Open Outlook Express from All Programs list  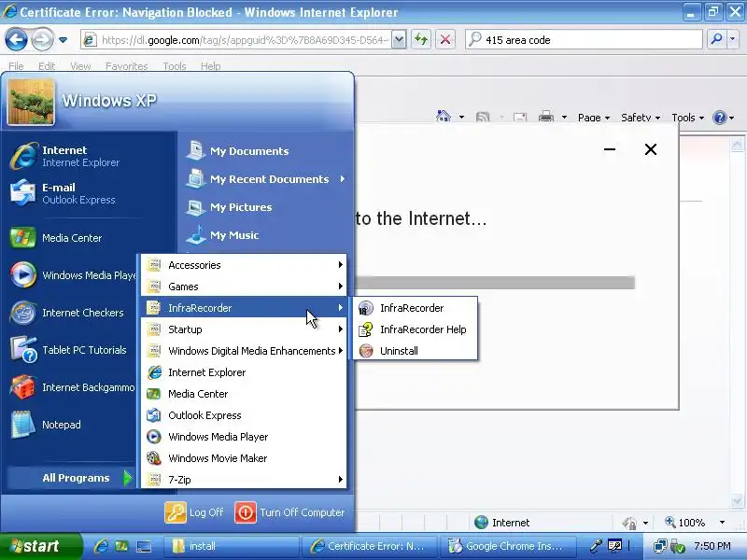(244, 415)
